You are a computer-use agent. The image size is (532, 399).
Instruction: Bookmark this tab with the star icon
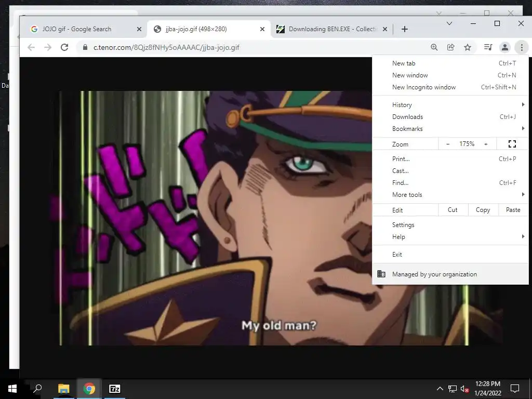tap(468, 47)
